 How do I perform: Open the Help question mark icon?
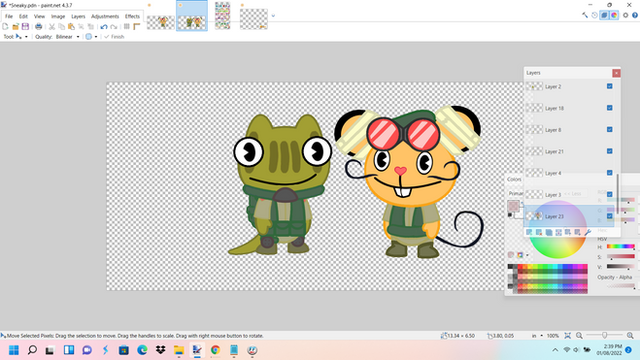635,16
